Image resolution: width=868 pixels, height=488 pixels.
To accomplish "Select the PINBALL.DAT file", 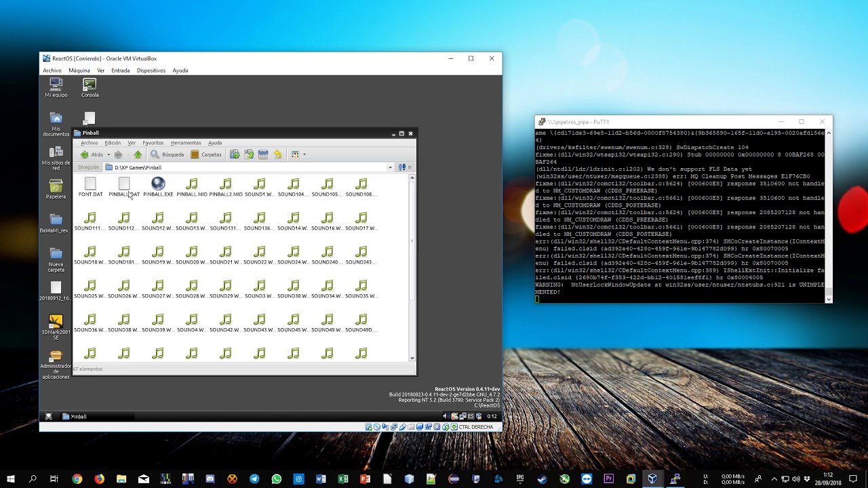I will 124,188.
